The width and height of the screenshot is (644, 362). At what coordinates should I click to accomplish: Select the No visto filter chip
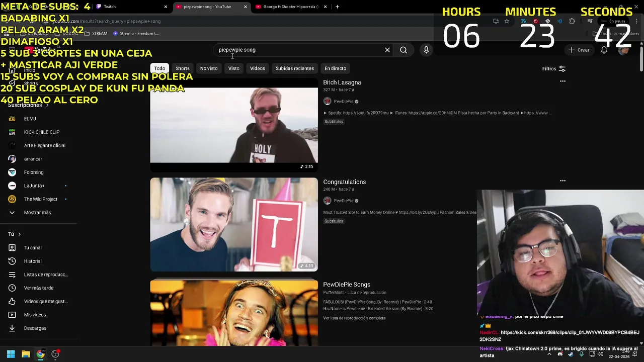point(209,68)
